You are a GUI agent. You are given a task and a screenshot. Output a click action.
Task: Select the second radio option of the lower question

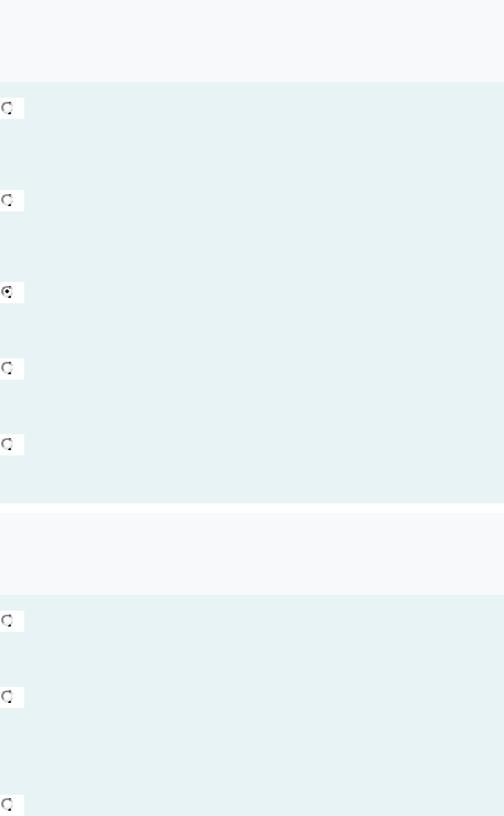pos(7,697)
